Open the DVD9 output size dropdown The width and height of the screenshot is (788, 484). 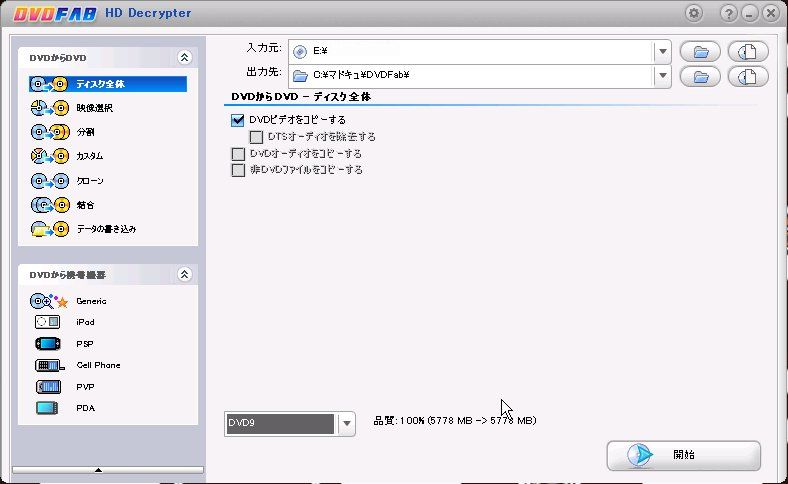pyautogui.click(x=346, y=424)
